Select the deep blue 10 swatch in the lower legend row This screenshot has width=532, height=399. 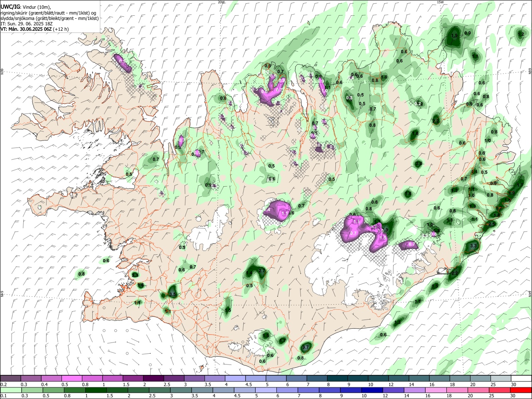coord(372,390)
